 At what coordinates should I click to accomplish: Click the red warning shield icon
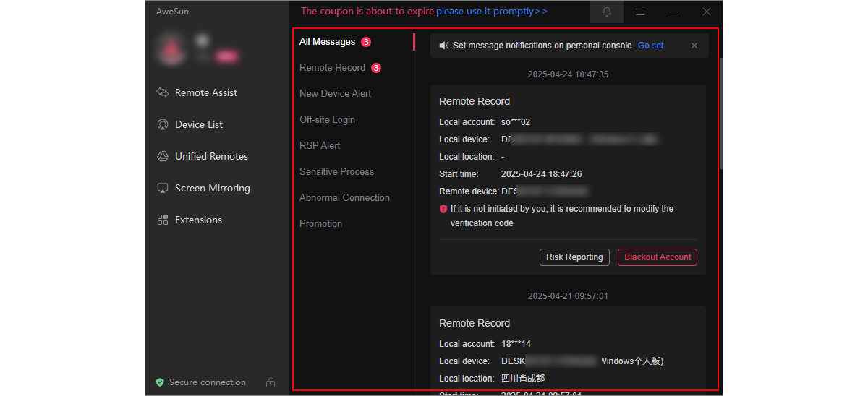(443, 209)
